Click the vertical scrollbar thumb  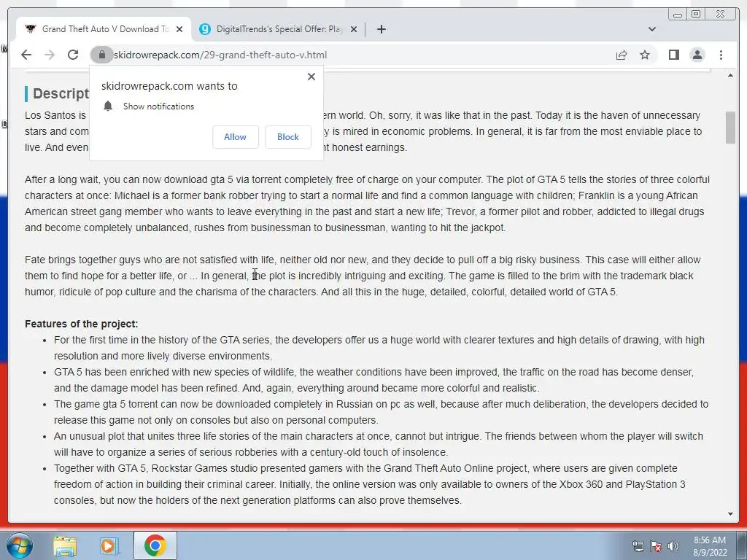(x=730, y=127)
